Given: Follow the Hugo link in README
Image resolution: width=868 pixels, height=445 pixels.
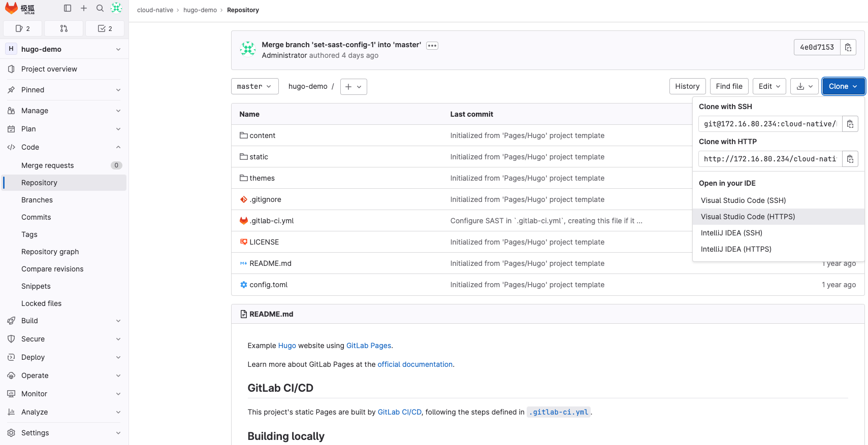Looking at the screenshot, I should pos(287,346).
